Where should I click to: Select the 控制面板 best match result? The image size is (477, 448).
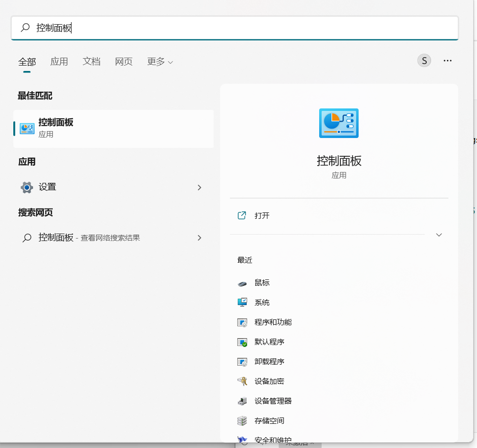pyautogui.click(x=113, y=129)
